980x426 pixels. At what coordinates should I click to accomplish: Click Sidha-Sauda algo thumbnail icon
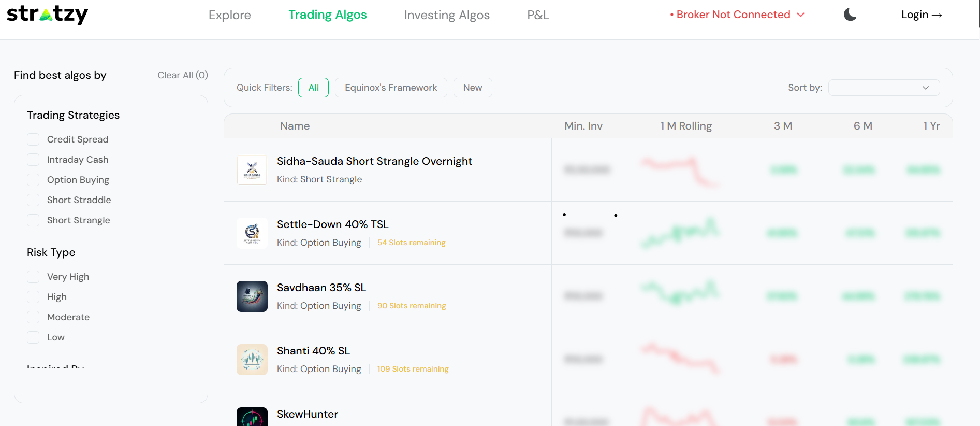252,170
